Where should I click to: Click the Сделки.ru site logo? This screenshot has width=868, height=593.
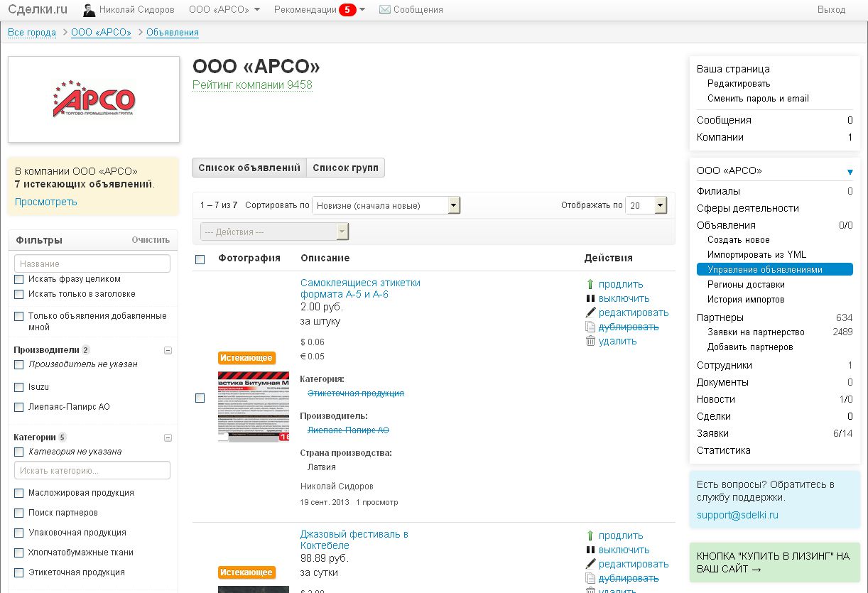pyautogui.click(x=38, y=10)
